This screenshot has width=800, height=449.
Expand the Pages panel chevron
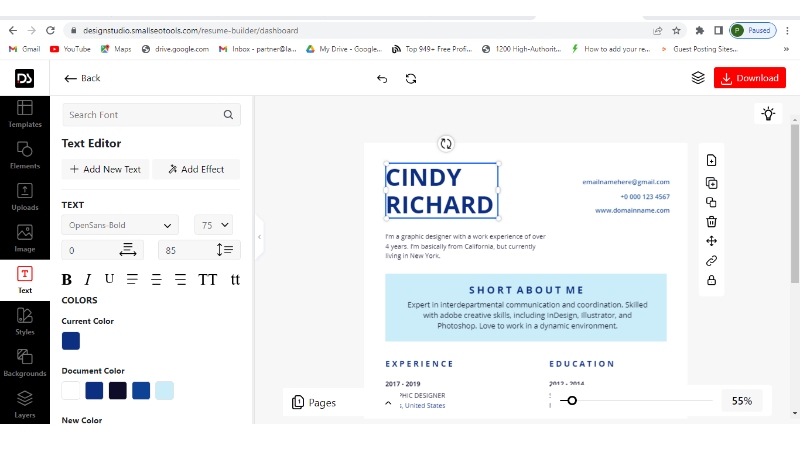(x=388, y=402)
